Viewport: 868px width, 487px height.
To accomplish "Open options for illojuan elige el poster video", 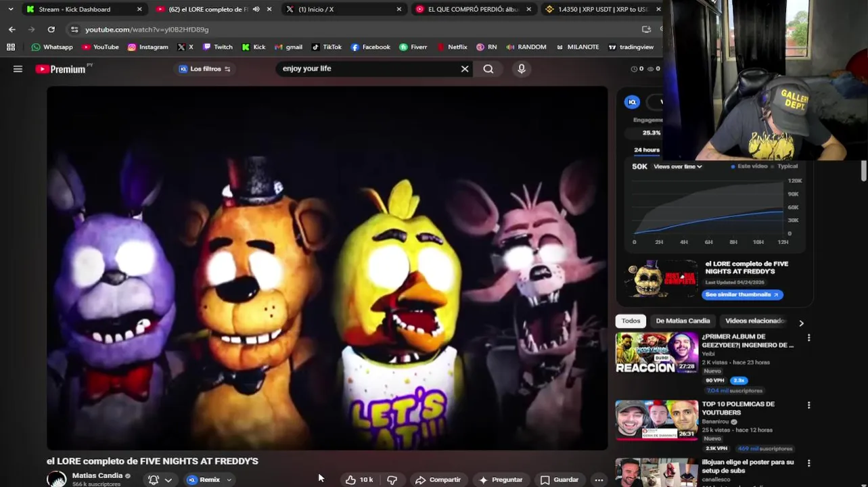I will (x=808, y=463).
